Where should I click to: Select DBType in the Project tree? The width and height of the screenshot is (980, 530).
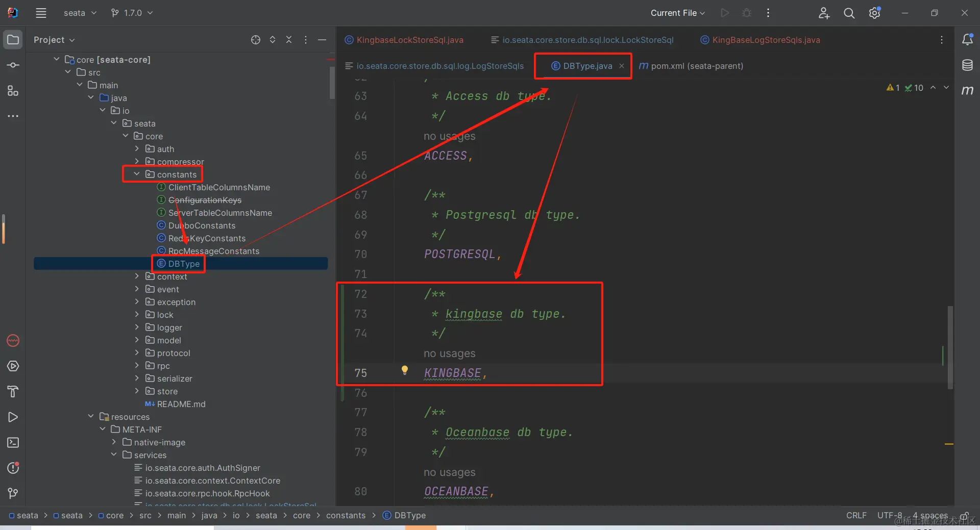[x=184, y=264]
